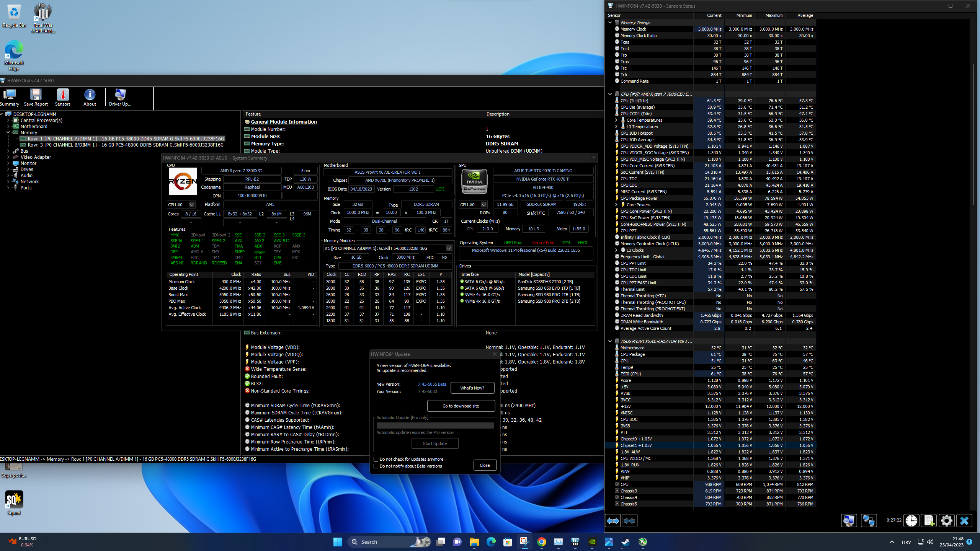Open the CPU #0 selector dropdown
This screenshot has height=551, width=980.
click(x=191, y=205)
